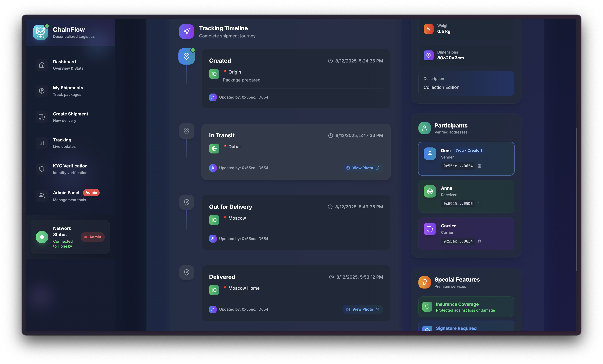Image resolution: width=603 pixels, height=364 pixels.
Task: Click the Created timeline marker pin
Action: tap(186, 56)
